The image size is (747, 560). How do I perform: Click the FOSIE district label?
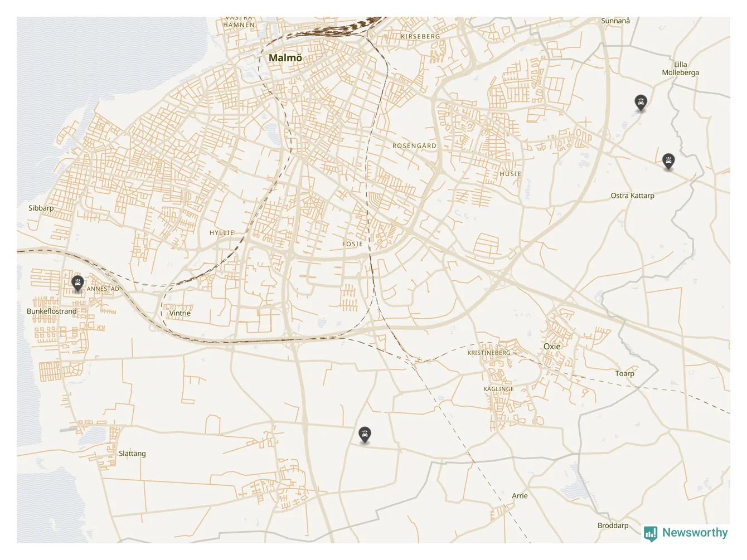pos(353,244)
